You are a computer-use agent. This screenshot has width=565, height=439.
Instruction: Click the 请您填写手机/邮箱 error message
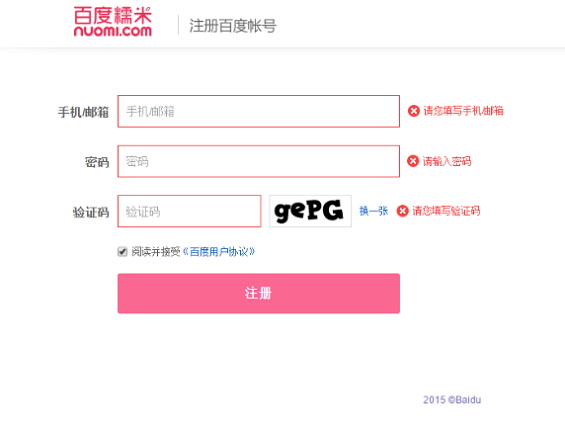coord(463,111)
